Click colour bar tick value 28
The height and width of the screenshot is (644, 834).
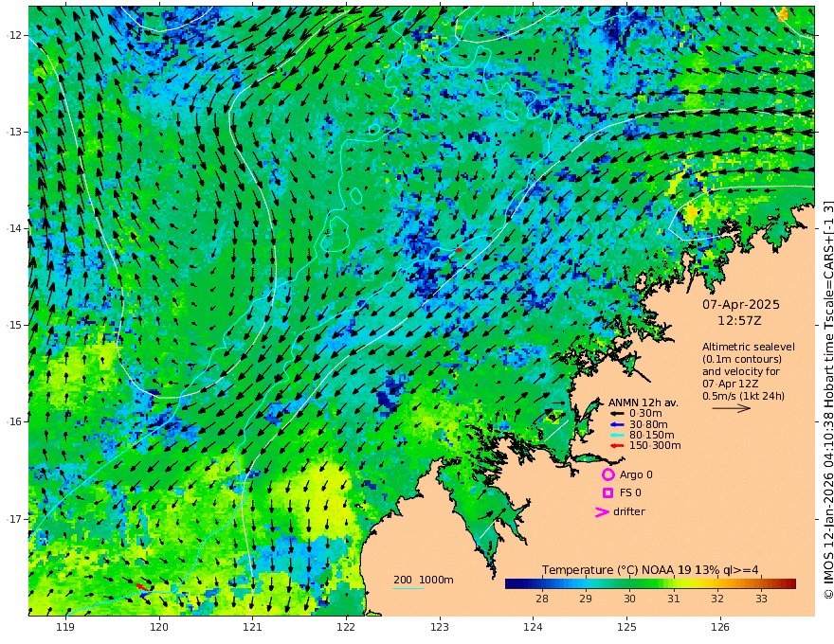pos(541,599)
